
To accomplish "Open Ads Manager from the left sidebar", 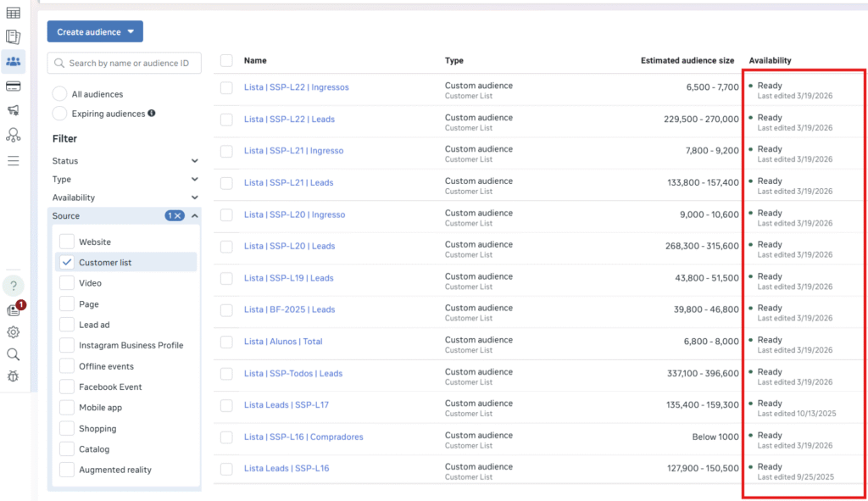I will click(x=13, y=13).
